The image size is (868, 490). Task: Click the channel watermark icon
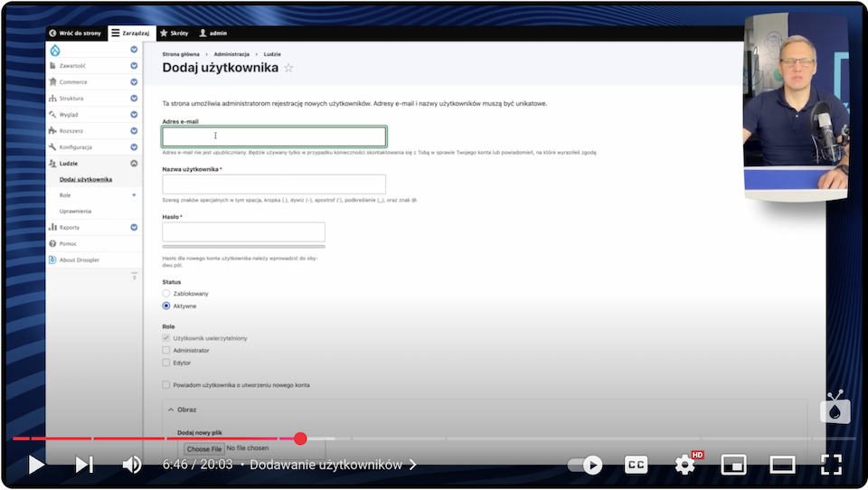[x=835, y=408]
